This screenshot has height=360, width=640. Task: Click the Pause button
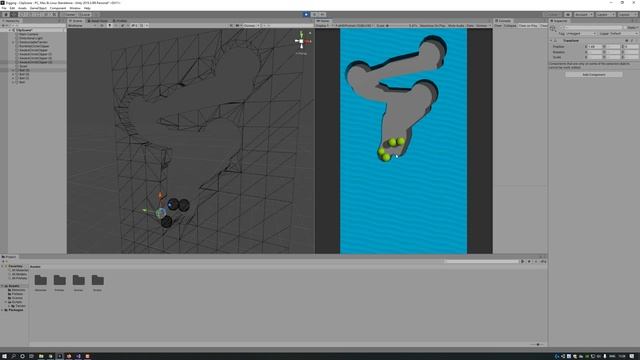(314, 15)
